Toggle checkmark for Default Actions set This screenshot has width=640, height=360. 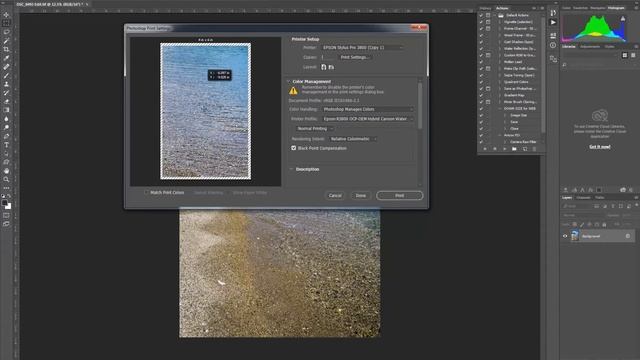click(x=481, y=15)
